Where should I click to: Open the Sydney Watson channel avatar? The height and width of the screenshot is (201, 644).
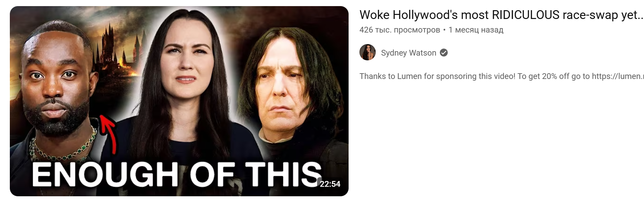368,52
